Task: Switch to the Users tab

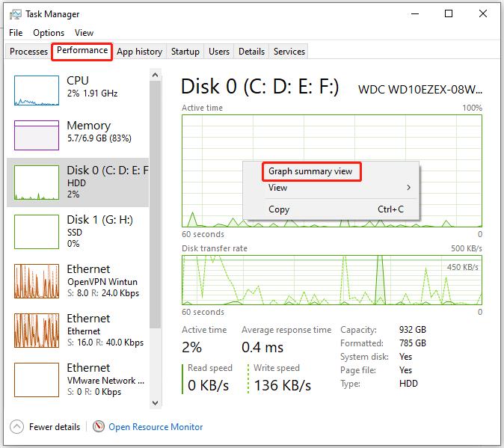Action: click(219, 52)
